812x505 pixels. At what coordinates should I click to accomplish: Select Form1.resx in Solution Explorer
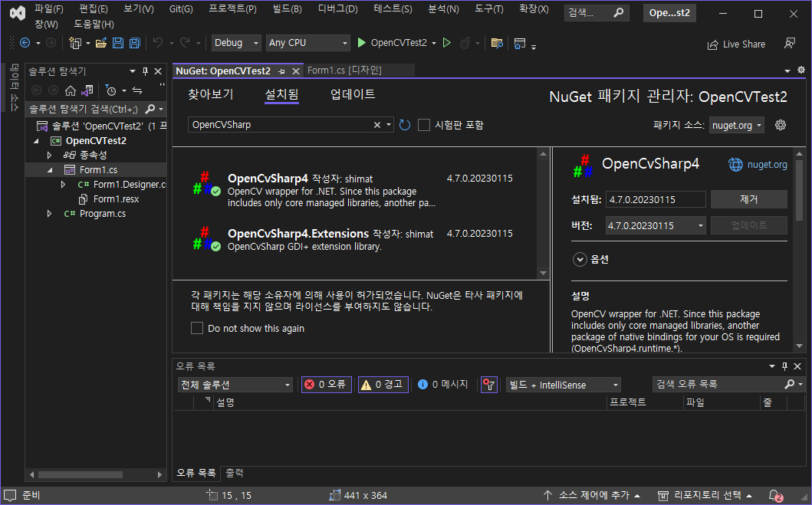click(x=116, y=199)
